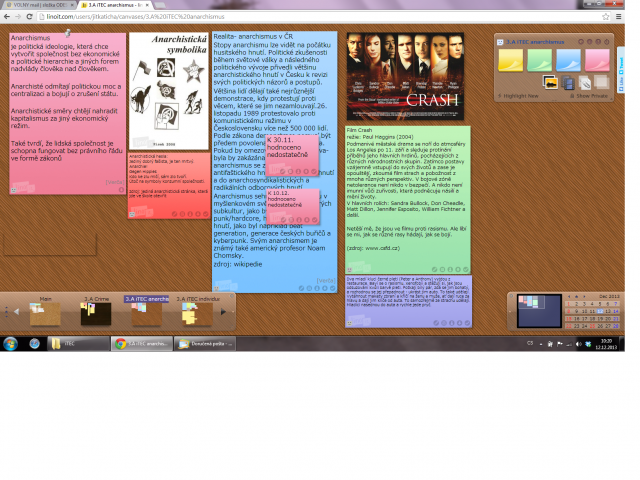Bookmark this page with the star icon
The image size is (640, 480).
coord(606,17)
